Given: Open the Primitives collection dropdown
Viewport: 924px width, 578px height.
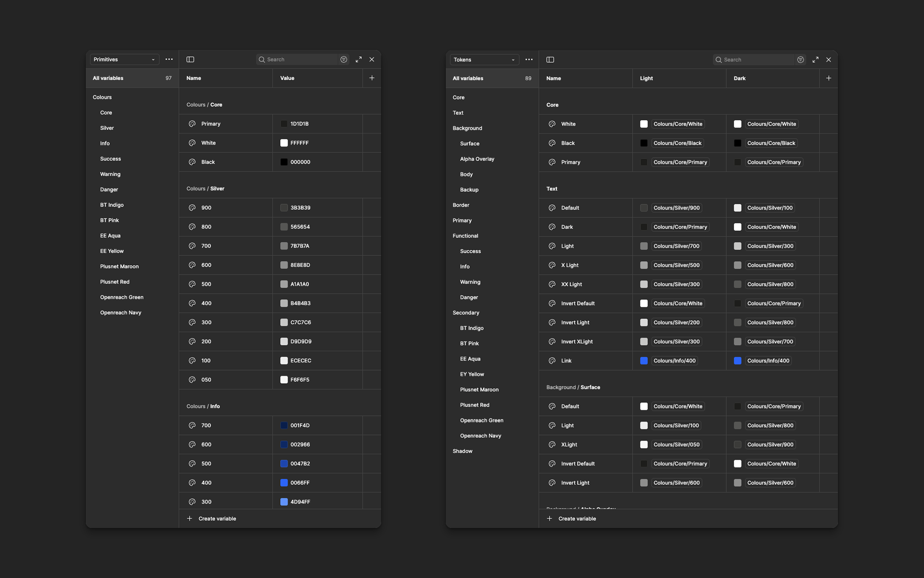Looking at the screenshot, I should pyautogui.click(x=124, y=59).
